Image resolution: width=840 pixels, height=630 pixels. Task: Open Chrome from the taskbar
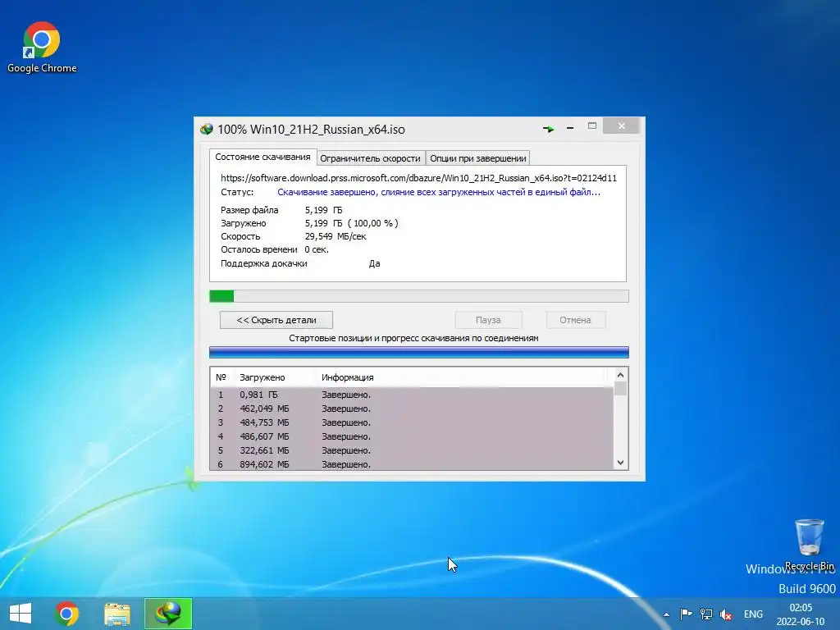coord(66,614)
